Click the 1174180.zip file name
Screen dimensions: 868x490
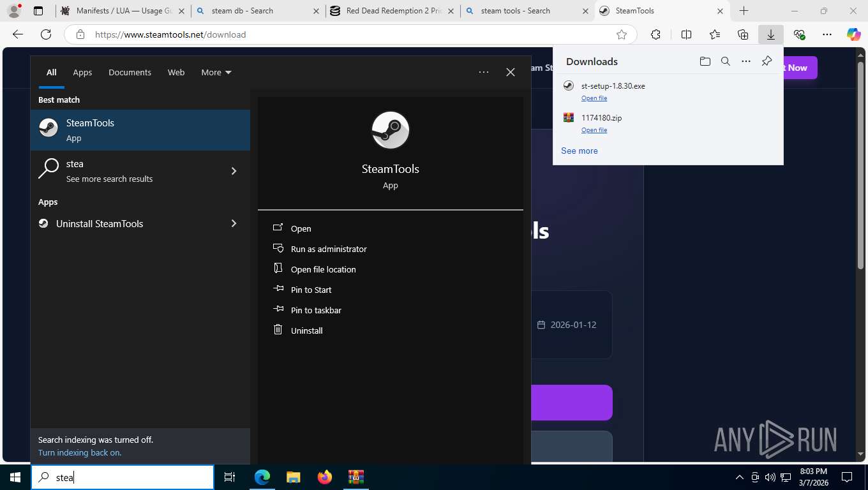coord(602,118)
